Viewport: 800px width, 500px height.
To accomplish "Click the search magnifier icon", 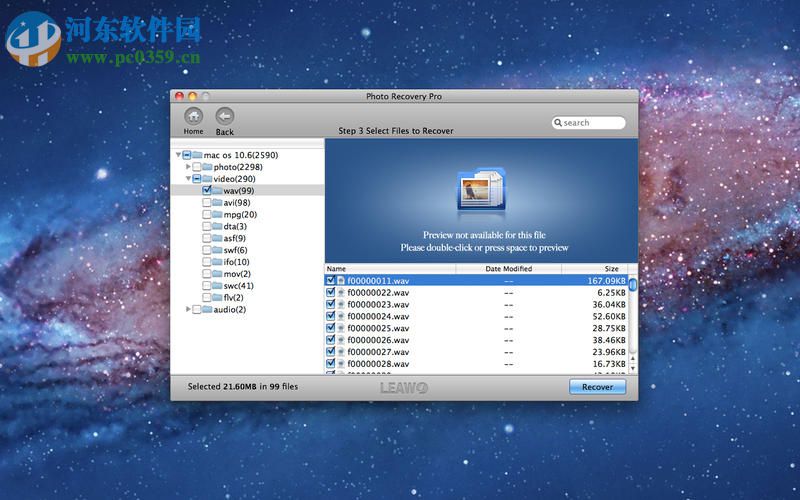I will (558, 123).
